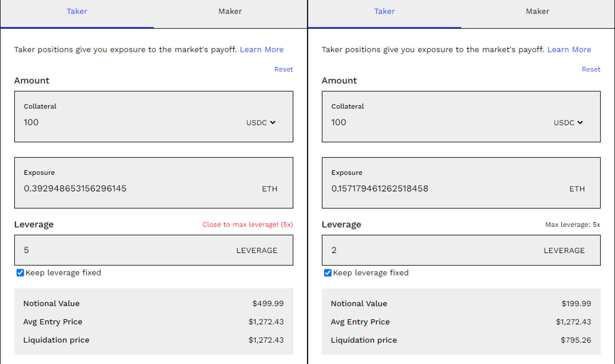615x364 pixels.
Task: Focus the Leverage input showing 2
Action: pyautogui.click(x=430, y=250)
